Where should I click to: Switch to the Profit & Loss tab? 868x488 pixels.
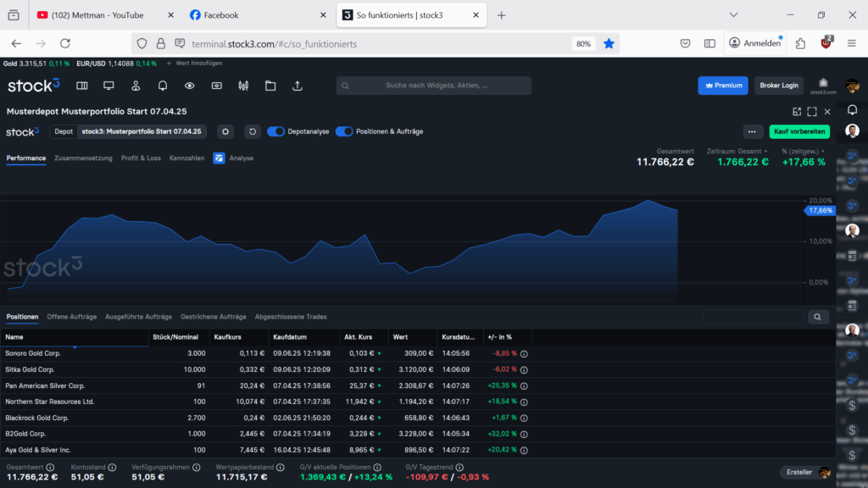click(x=141, y=158)
